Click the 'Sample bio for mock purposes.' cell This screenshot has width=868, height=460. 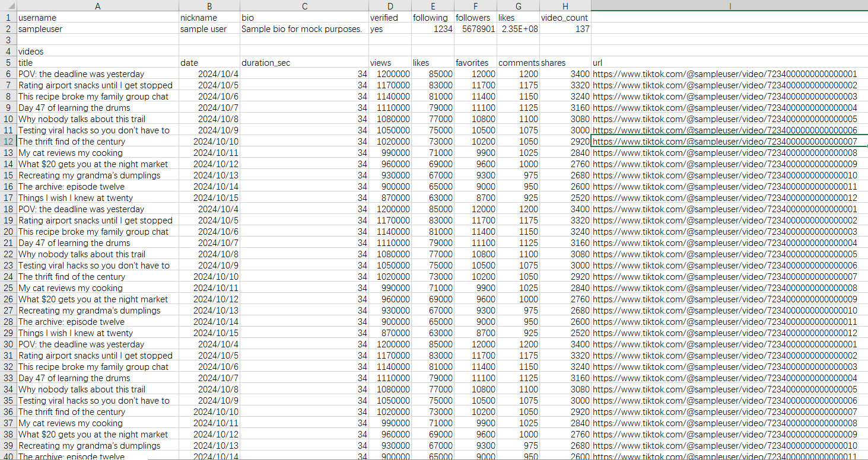point(304,29)
